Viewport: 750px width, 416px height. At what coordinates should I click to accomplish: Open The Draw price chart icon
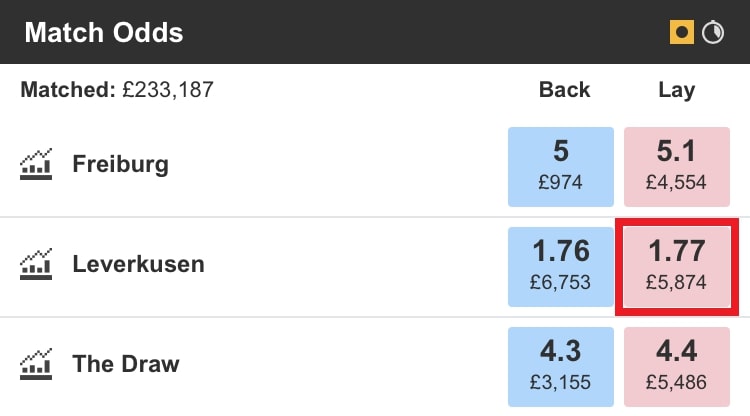(36, 363)
